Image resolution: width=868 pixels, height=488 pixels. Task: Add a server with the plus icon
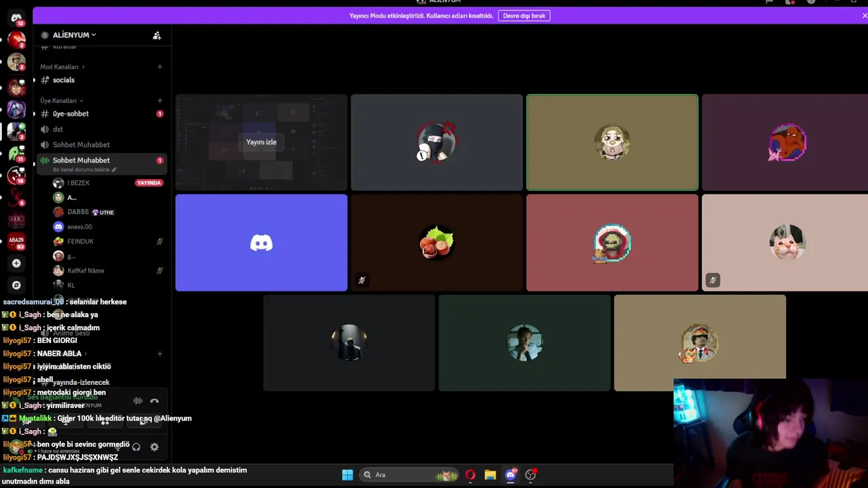[16, 263]
